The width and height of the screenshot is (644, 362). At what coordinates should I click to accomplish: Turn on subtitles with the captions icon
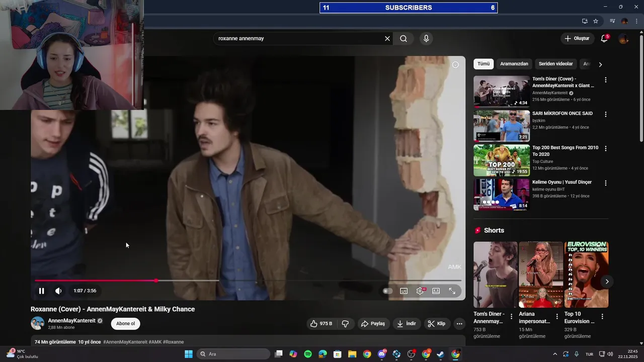tap(404, 291)
